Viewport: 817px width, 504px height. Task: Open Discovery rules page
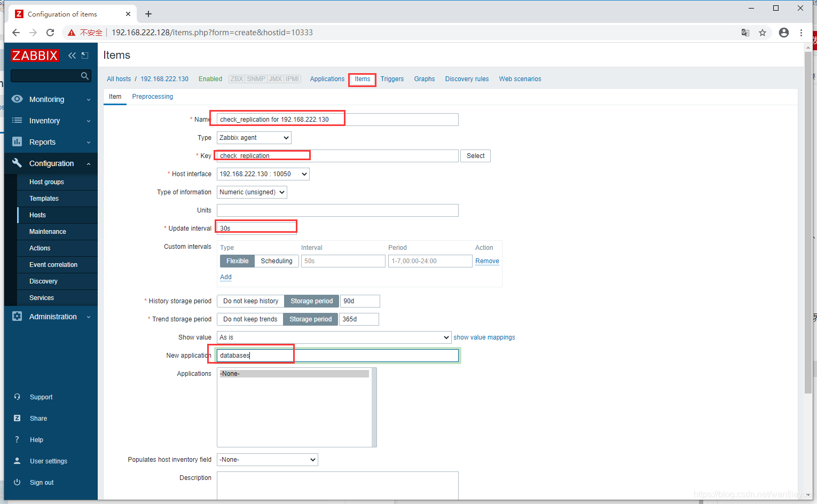pyautogui.click(x=467, y=79)
